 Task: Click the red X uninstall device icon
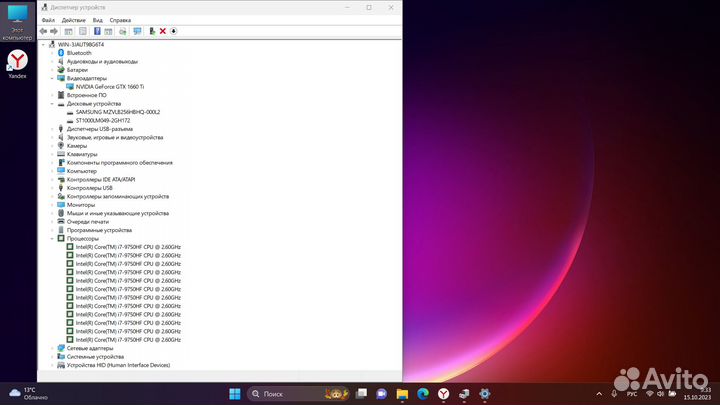click(x=163, y=31)
